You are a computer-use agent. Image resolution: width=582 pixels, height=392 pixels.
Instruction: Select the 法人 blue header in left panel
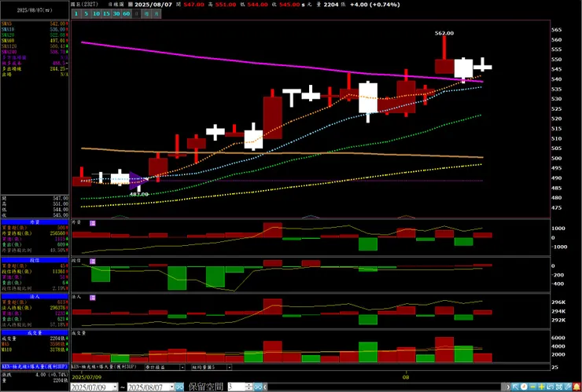35,297
